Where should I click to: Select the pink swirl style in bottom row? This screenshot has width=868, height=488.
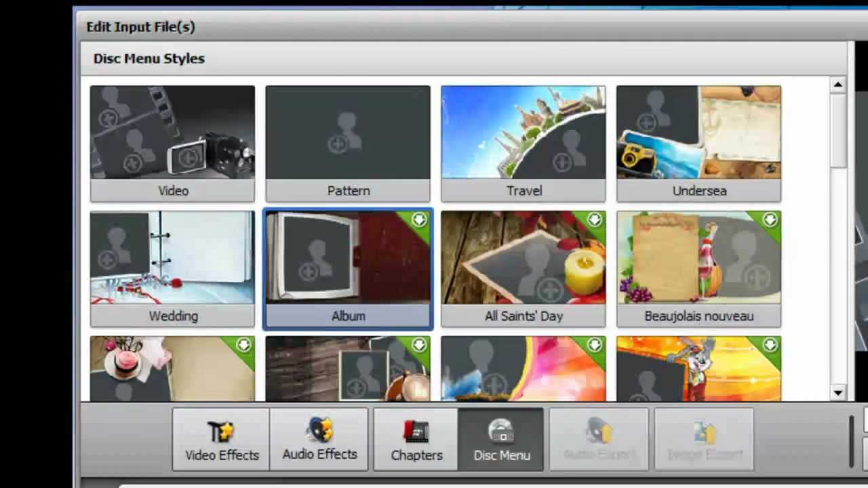pos(524,368)
